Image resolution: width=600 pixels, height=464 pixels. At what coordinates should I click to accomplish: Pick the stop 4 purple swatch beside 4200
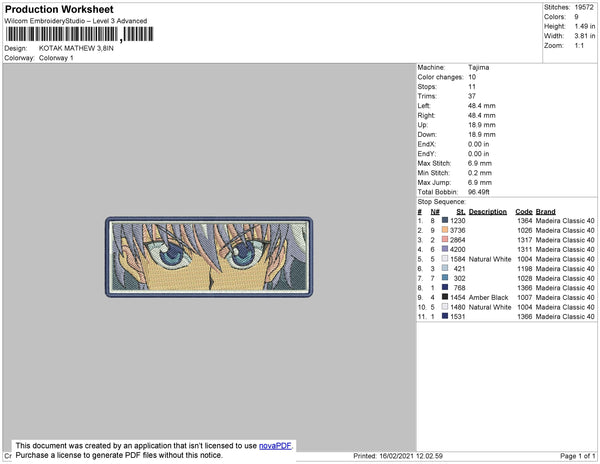(x=445, y=249)
